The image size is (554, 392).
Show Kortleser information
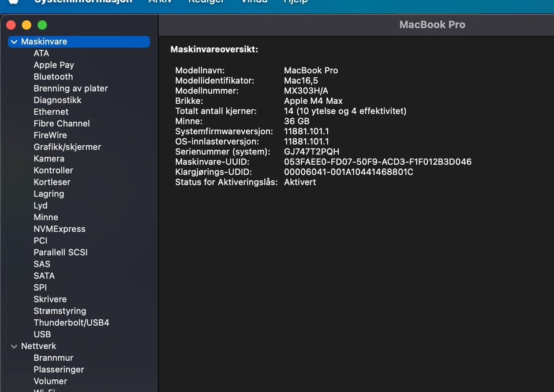point(52,182)
